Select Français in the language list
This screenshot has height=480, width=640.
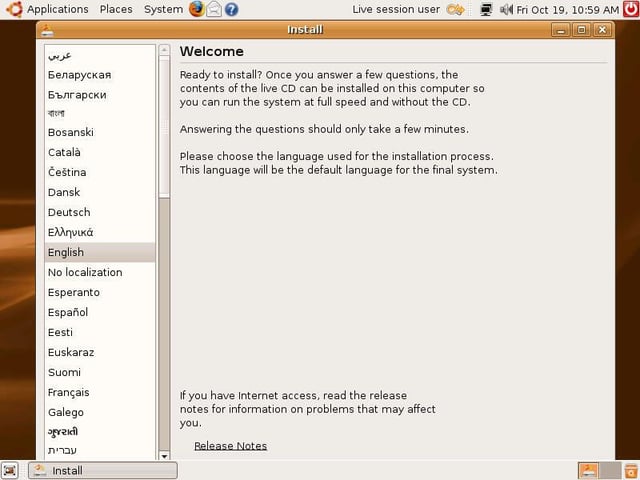[100, 392]
